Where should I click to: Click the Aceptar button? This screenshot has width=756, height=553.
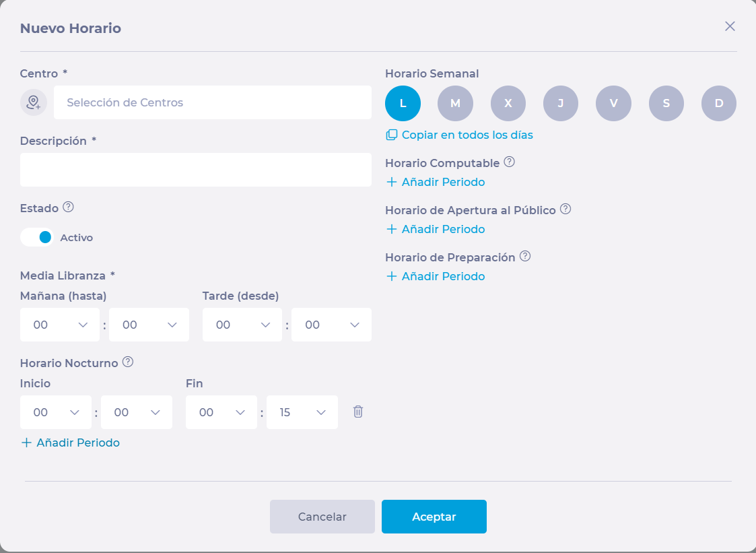[434, 517]
